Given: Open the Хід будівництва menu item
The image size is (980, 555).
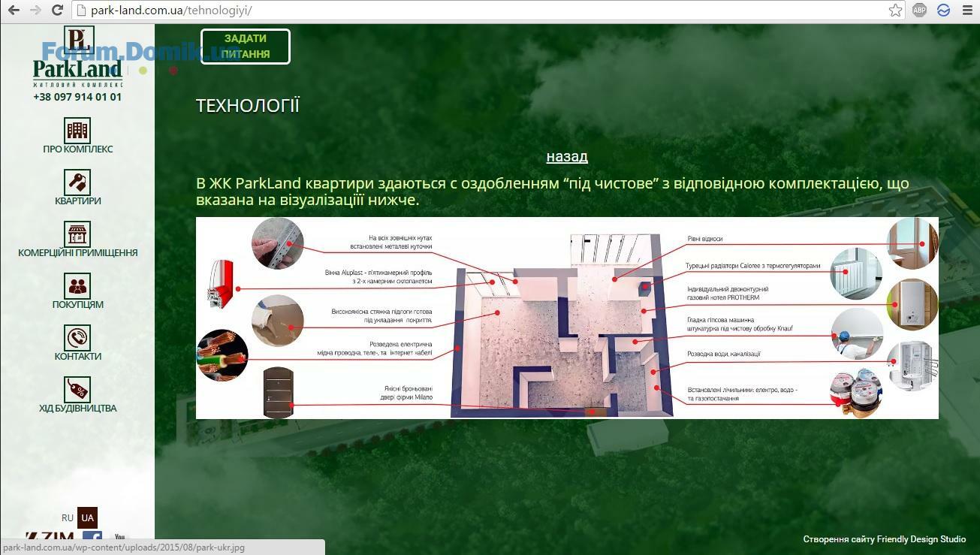Looking at the screenshot, I should [78, 408].
